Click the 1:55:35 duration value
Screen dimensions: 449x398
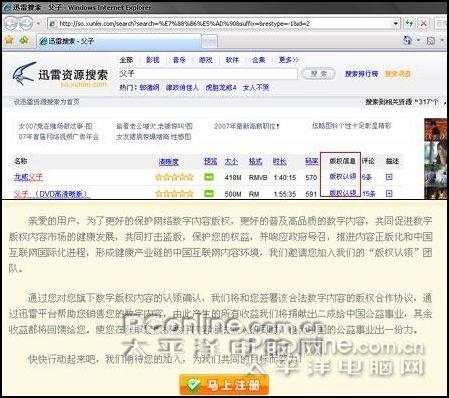[285, 194]
